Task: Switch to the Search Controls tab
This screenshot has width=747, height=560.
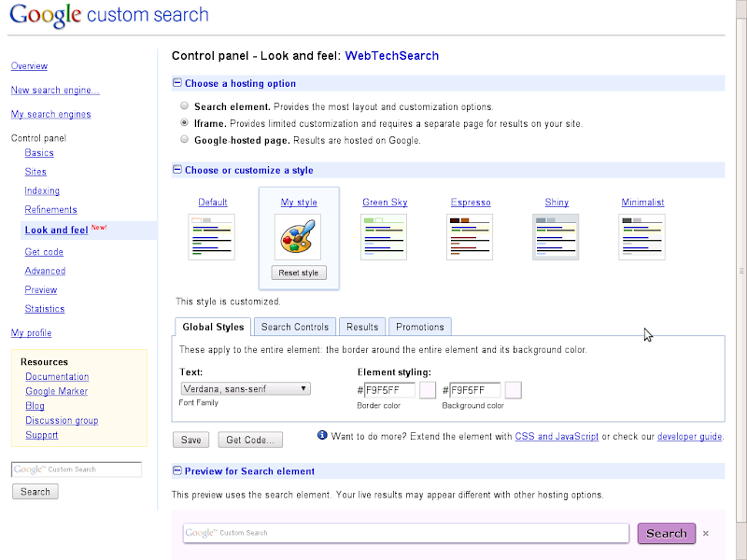Action: point(295,327)
